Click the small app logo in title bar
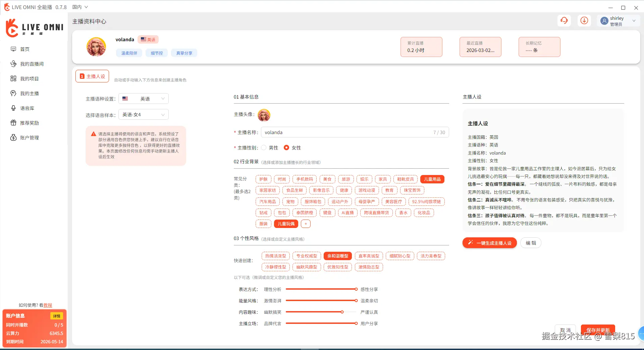Image resolution: width=644 pixels, height=350 pixels. pyautogui.click(x=7, y=7)
